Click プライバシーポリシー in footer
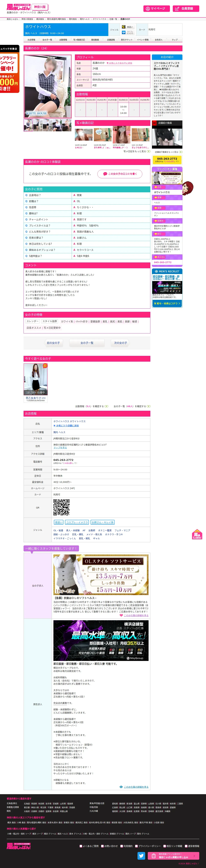Image resolution: width=206 pixels, height=868 pixels. (x=148, y=846)
